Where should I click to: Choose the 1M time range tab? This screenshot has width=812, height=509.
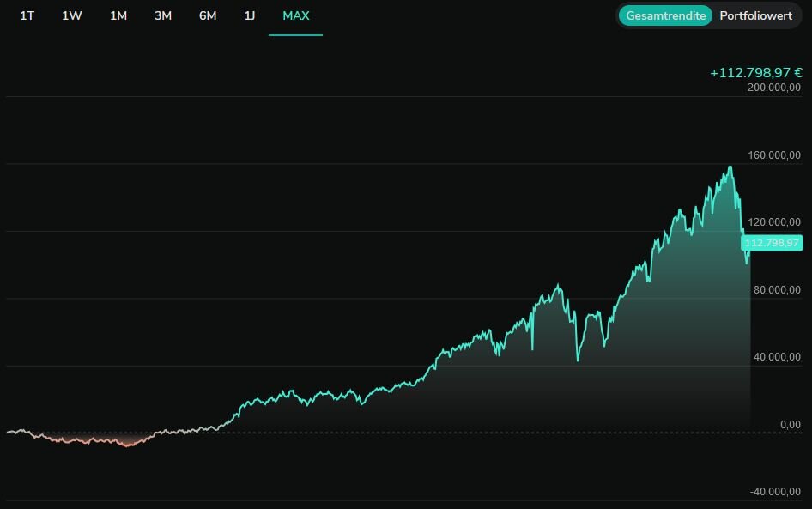(118, 16)
